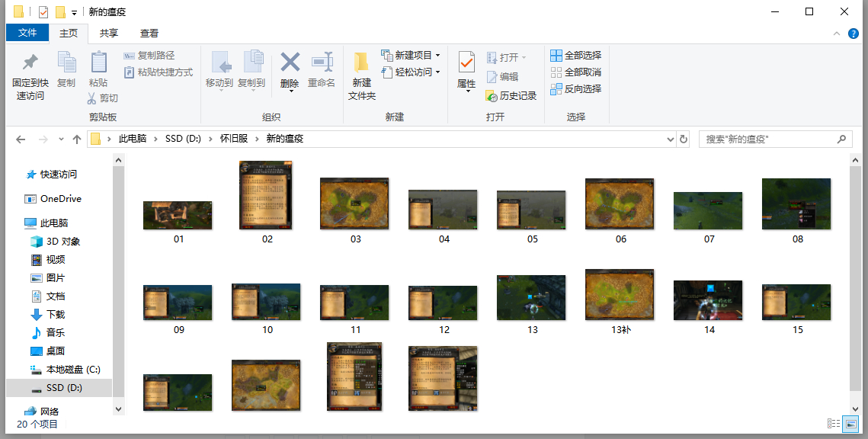
Task: Click the 复制 copy icon in ribbon
Action: click(x=66, y=62)
